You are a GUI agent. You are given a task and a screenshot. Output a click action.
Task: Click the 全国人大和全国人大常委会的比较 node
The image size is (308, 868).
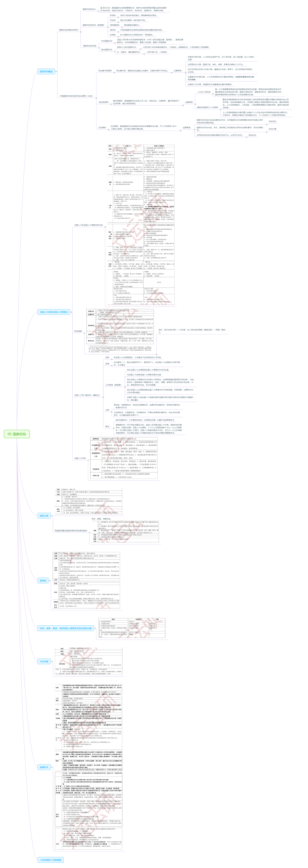tap(88, 225)
